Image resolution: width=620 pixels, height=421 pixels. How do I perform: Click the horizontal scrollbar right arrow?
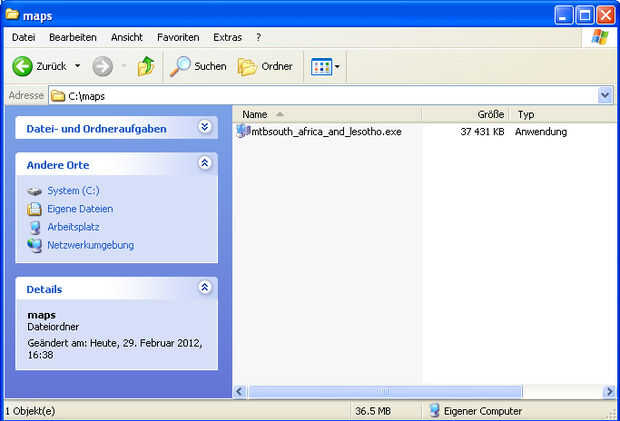coord(609,391)
